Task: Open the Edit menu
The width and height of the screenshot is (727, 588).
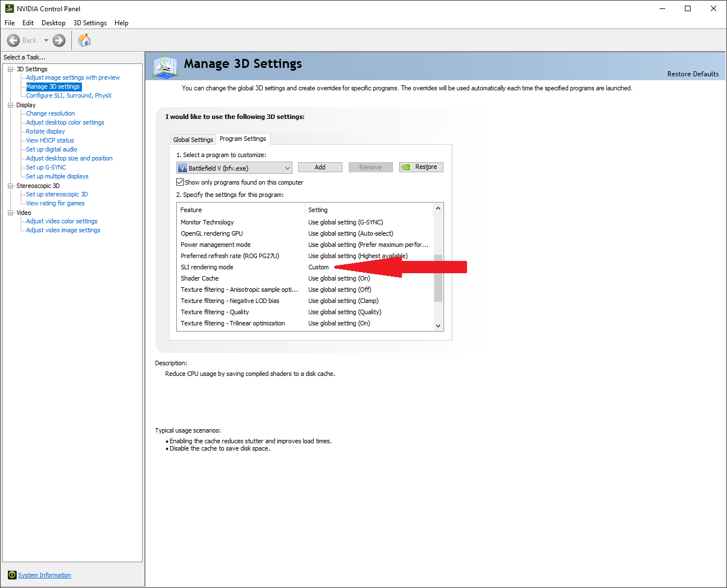Action: coord(28,23)
